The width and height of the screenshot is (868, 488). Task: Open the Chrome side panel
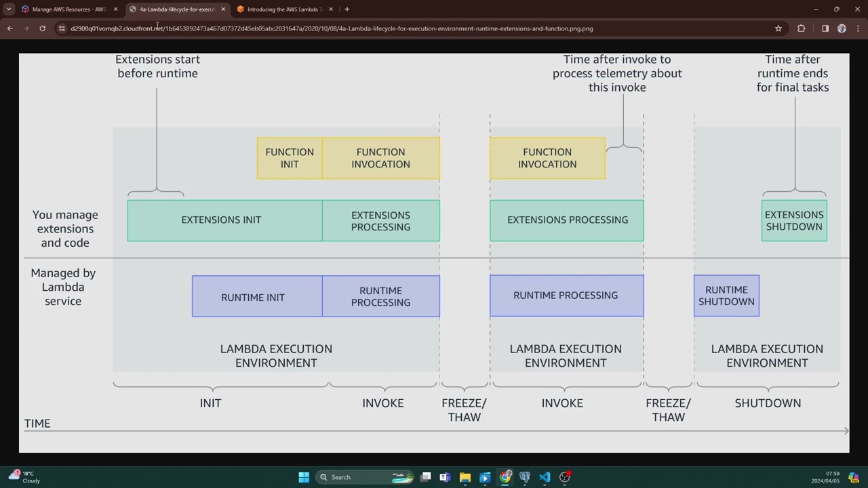coord(825,28)
